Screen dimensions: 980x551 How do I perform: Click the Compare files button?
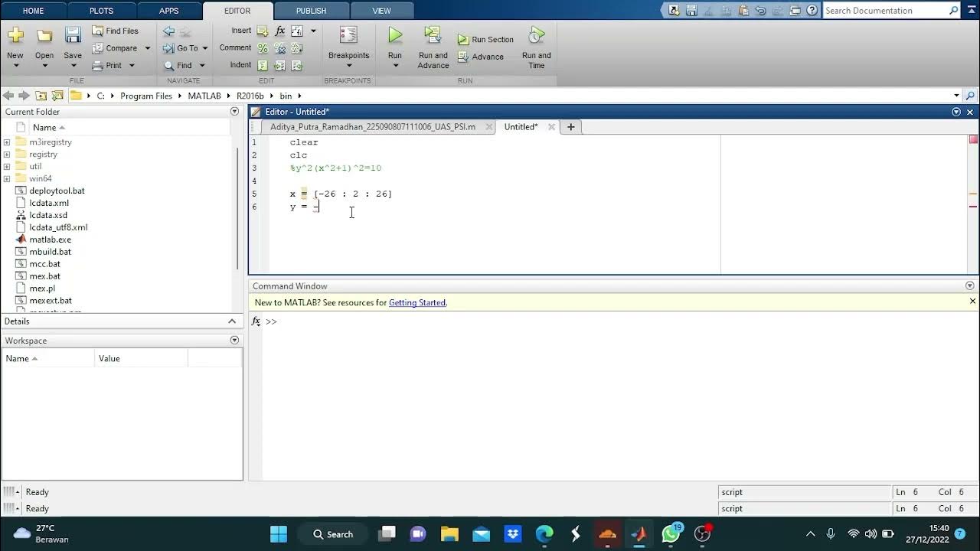pos(115,48)
